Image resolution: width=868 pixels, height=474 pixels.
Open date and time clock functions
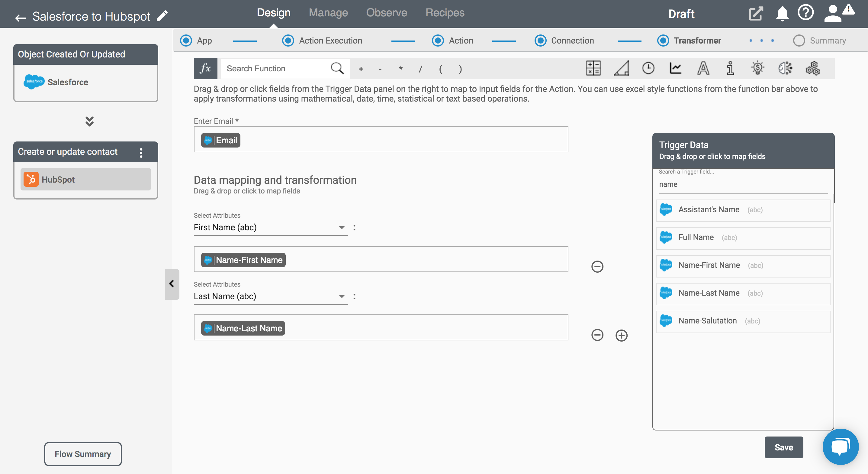648,68
